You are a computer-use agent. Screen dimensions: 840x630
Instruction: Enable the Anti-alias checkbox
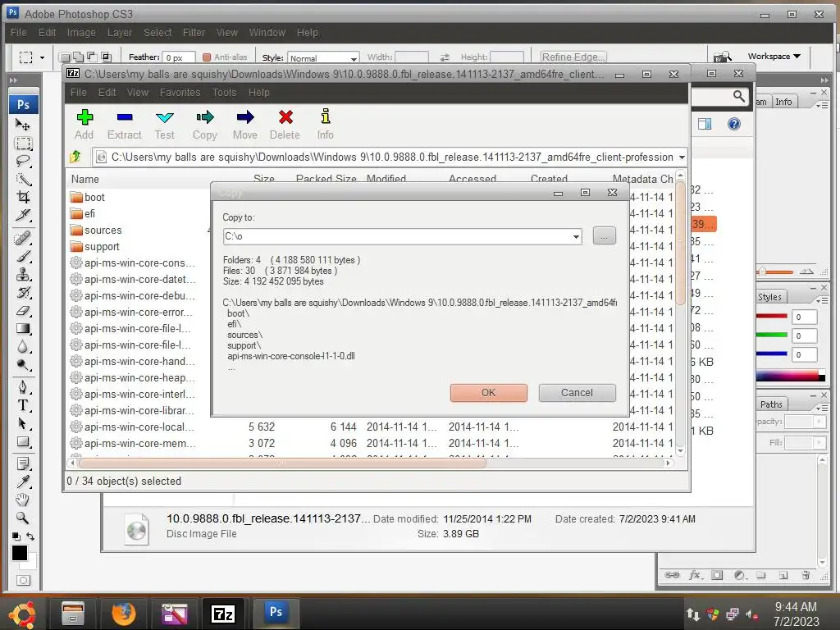(207, 57)
